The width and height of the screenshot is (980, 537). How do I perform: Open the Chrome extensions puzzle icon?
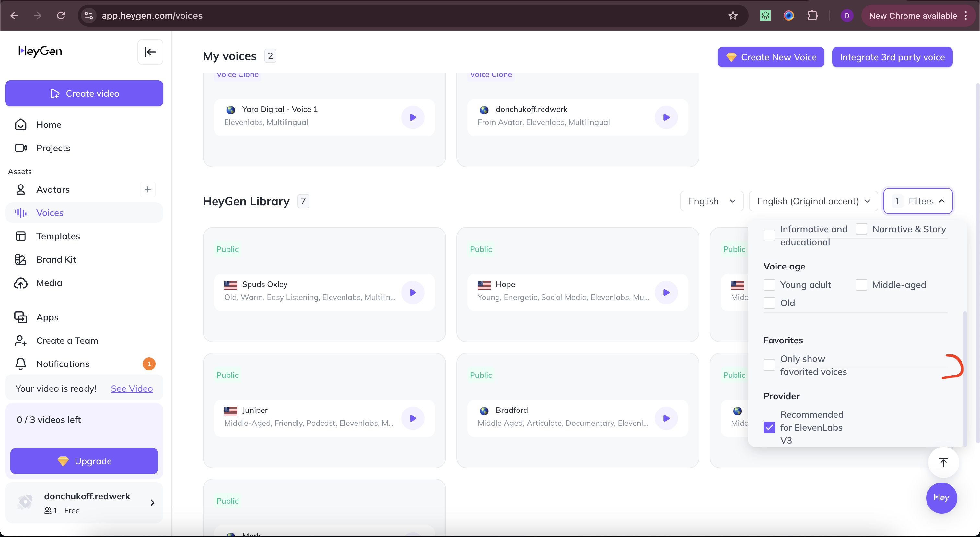[812, 16]
